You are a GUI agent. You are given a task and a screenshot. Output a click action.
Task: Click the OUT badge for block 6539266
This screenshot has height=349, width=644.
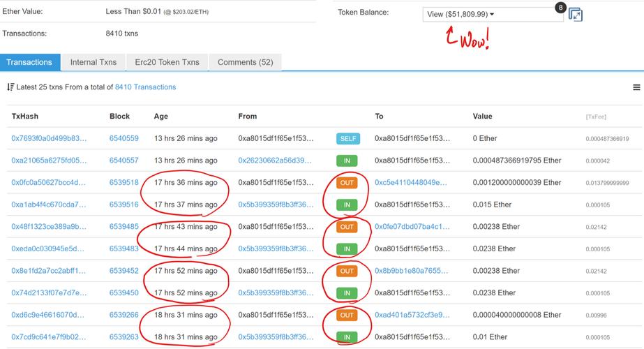click(347, 315)
